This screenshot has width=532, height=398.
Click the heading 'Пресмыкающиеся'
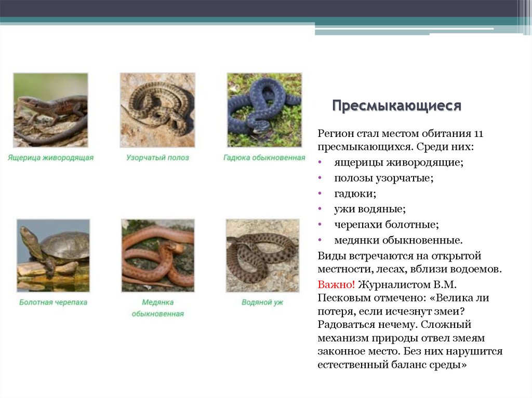(x=396, y=106)
